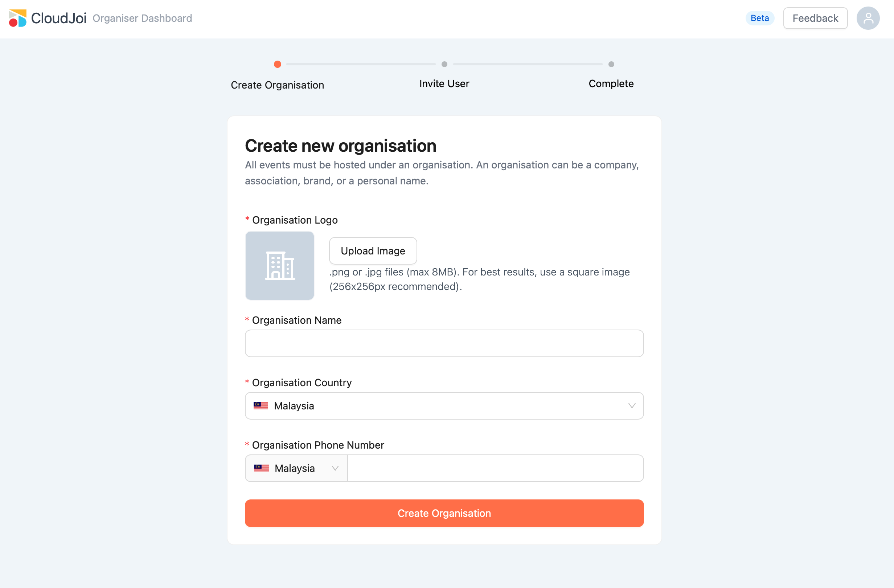Image resolution: width=894 pixels, height=588 pixels.
Task: Expand the Organisation Country dropdown chevron
Action: pyautogui.click(x=631, y=405)
